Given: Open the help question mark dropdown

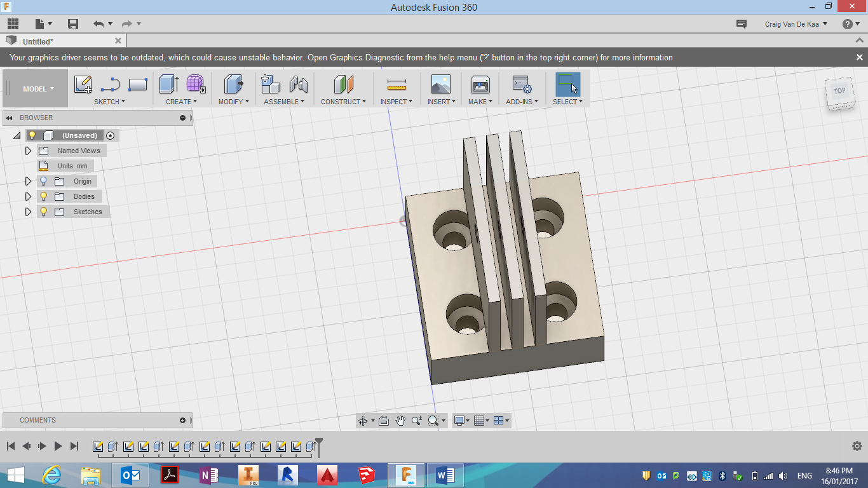Looking at the screenshot, I should [x=851, y=24].
